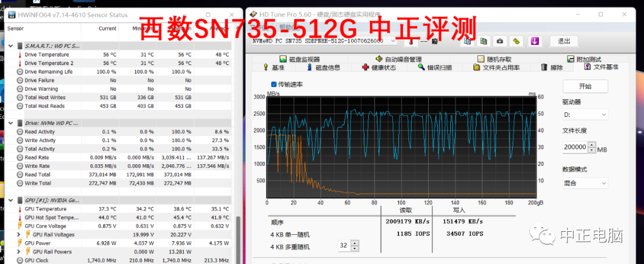
Task: Switch to the 自动噪音管理 tab
Action: pos(398,59)
